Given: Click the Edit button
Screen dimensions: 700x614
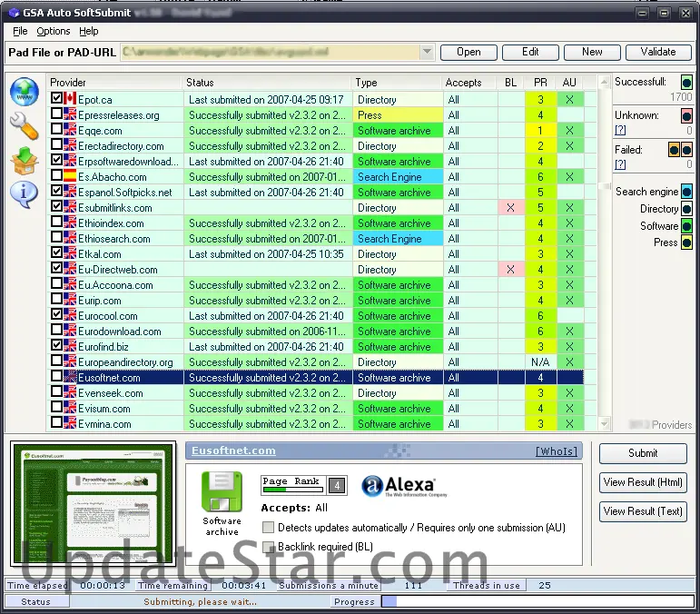Looking at the screenshot, I should click(x=530, y=53).
